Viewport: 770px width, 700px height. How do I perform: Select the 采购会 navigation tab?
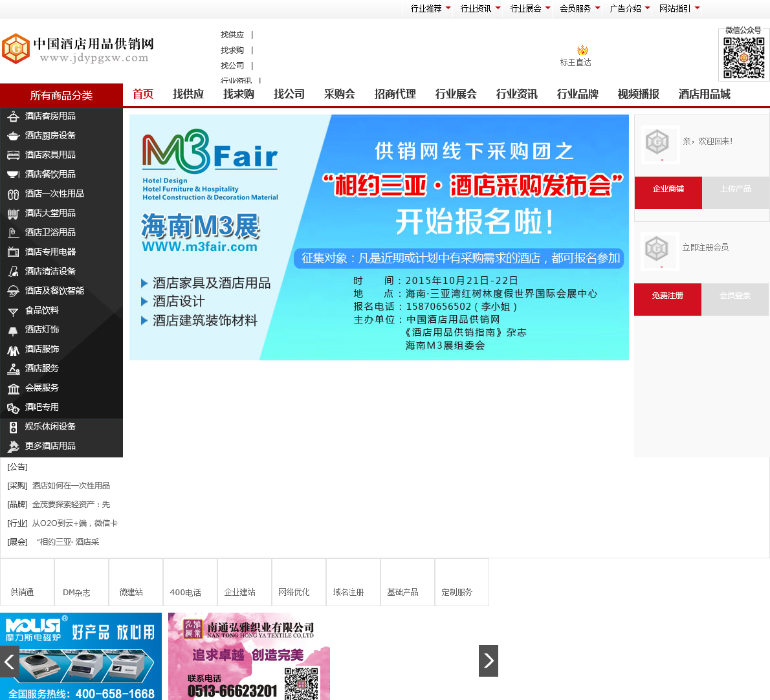pos(339,94)
